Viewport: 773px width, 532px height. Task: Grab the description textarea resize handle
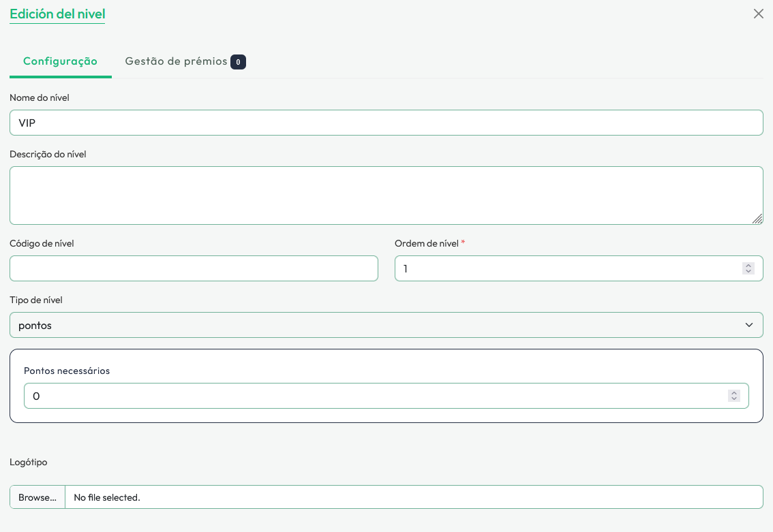click(757, 219)
